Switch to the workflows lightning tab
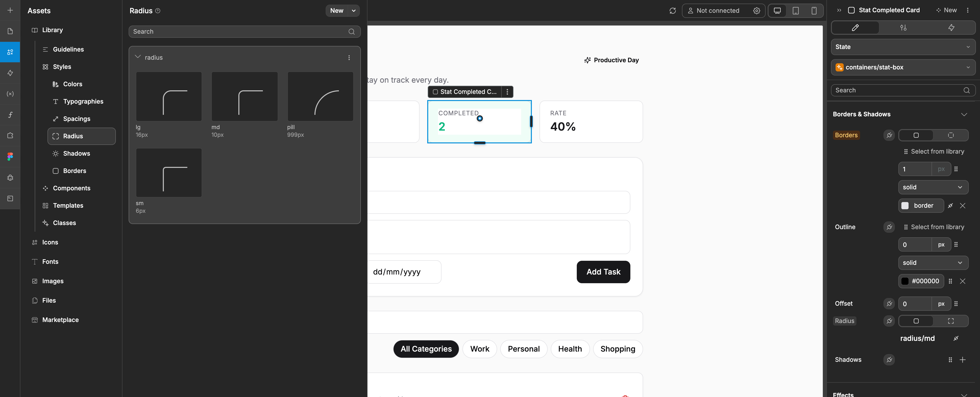 tap(951, 27)
